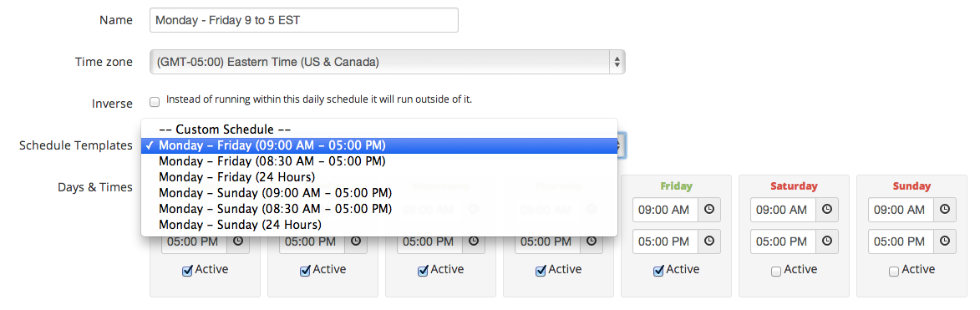Click clock icon beside first 05:00 PM field
Image resolution: width=980 pixels, height=310 pixels.
point(238,241)
